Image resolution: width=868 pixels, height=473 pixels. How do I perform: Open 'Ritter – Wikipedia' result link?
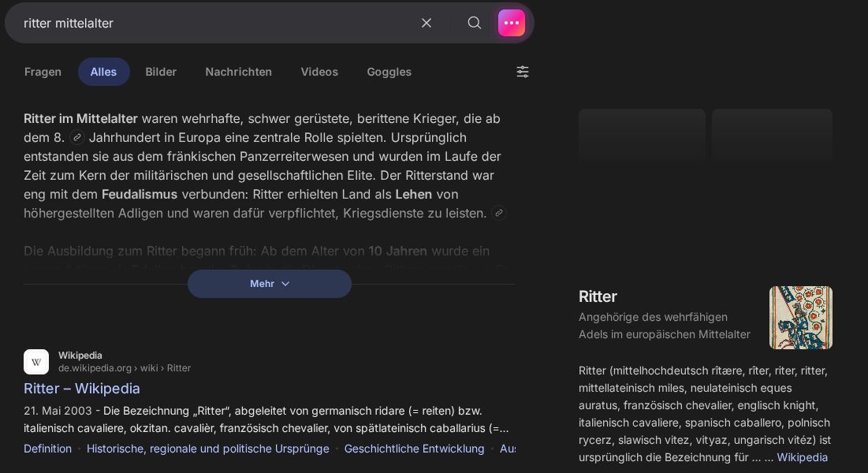82,388
